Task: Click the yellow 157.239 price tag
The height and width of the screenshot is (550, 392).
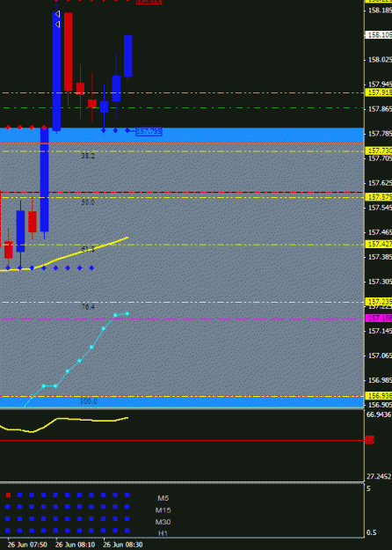Action: (x=379, y=302)
